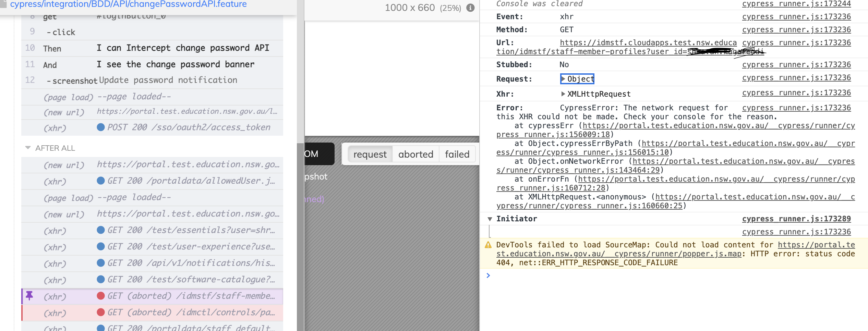Screen dimensions: 868x331
Task: Open cypress_runner.js:173244 source link
Action: (x=796, y=4)
